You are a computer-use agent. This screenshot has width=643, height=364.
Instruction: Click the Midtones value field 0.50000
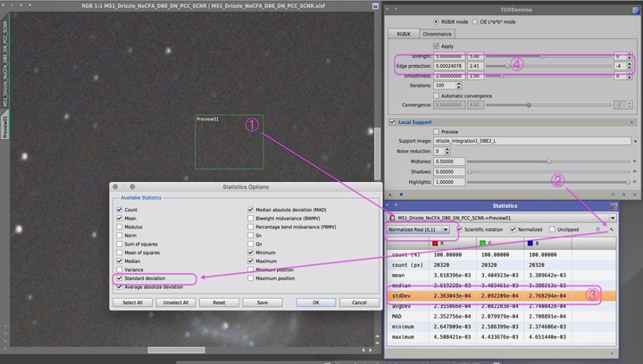click(449, 161)
